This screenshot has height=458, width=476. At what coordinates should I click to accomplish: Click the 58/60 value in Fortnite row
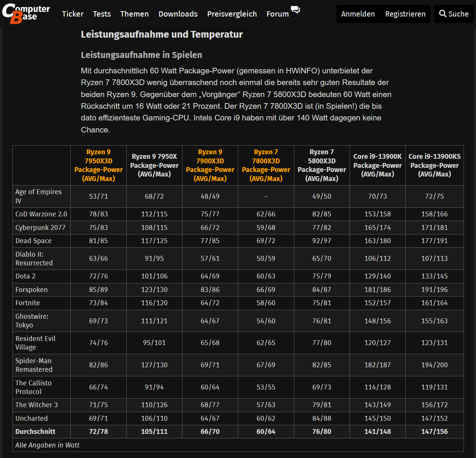(x=266, y=303)
